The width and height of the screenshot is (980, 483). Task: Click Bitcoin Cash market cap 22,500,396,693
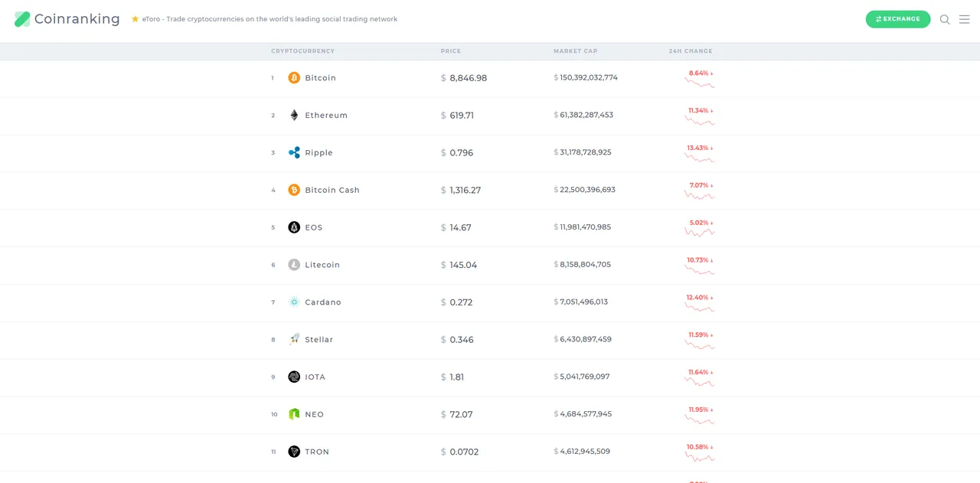pos(588,190)
